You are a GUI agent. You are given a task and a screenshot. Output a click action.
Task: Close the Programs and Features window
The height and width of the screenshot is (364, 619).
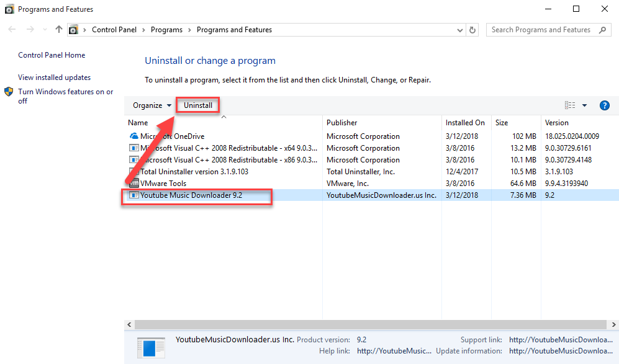[604, 9]
